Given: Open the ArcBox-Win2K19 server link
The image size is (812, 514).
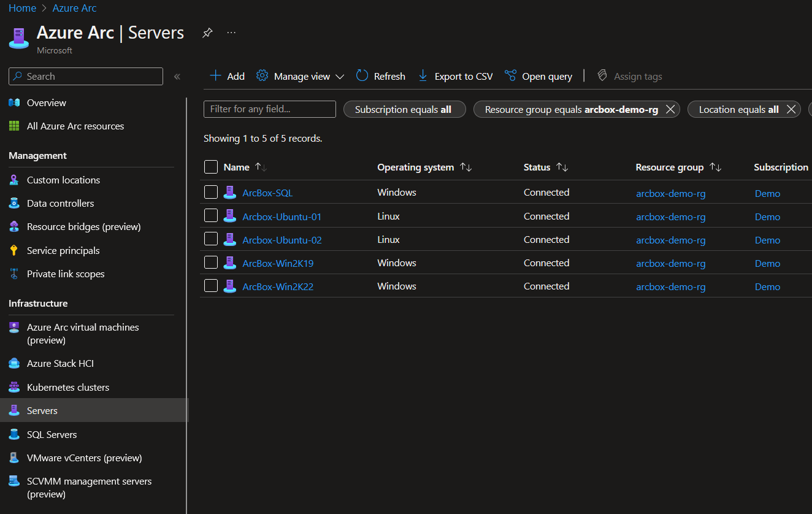Looking at the screenshot, I should tap(278, 263).
